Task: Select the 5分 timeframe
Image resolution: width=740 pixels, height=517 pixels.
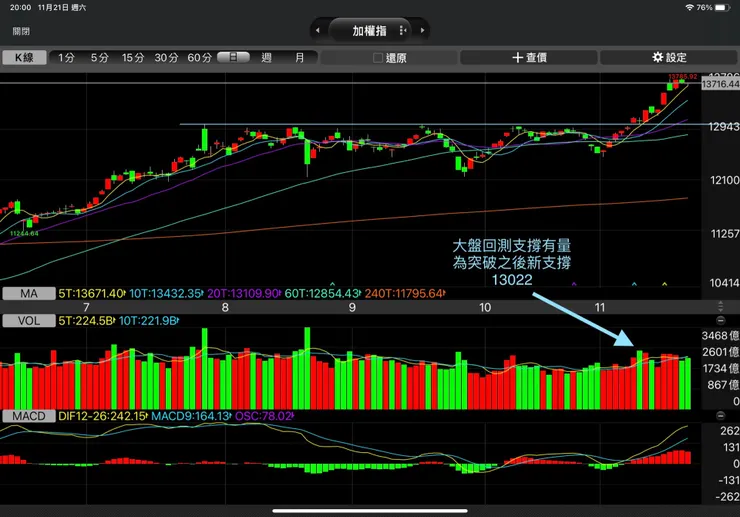Action: [100, 58]
